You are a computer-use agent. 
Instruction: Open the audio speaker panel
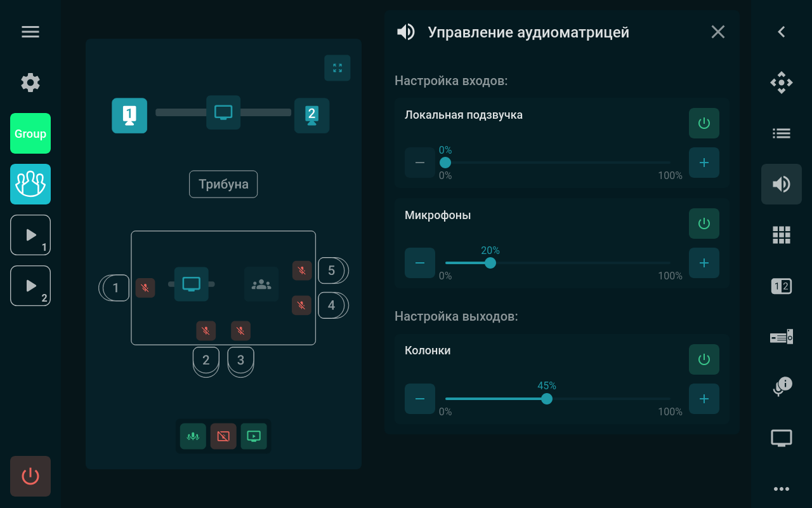pyautogui.click(x=782, y=184)
